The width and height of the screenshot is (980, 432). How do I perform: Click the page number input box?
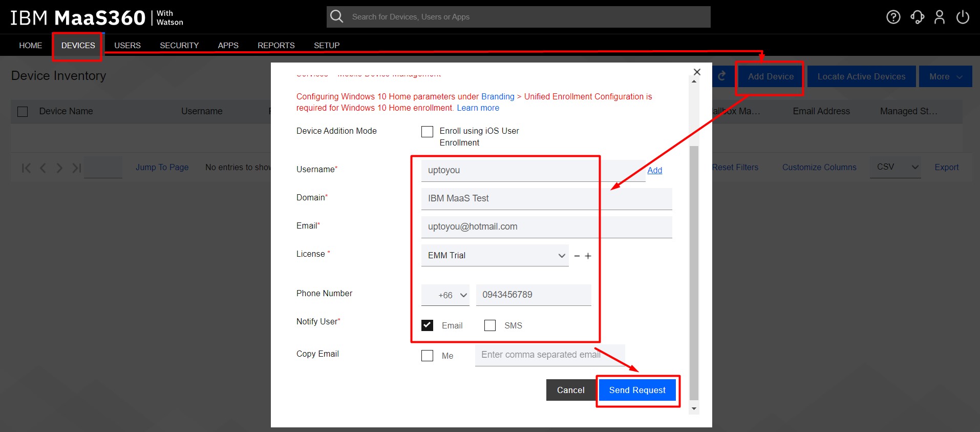click(x=103, y=168)
